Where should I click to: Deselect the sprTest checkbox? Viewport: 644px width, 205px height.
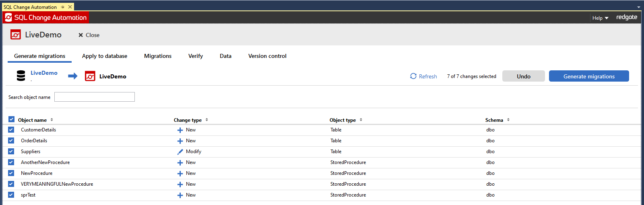[x=11, y=195]
